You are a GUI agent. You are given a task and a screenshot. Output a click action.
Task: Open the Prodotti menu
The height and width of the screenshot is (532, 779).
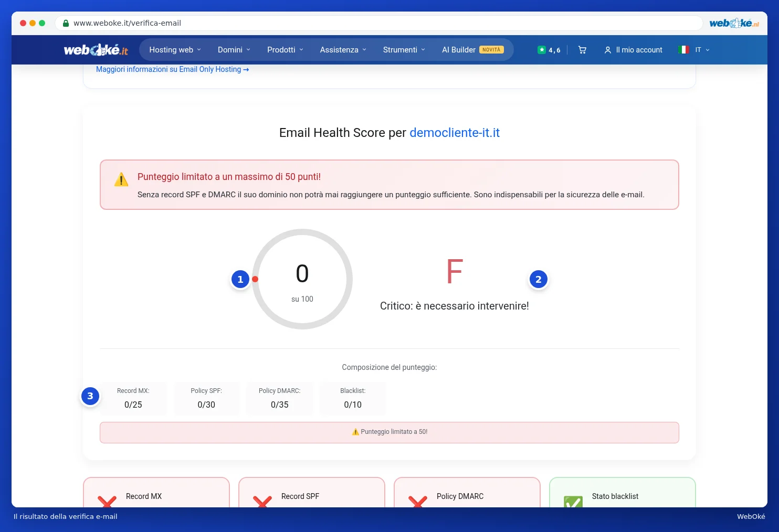pos(285,50)
